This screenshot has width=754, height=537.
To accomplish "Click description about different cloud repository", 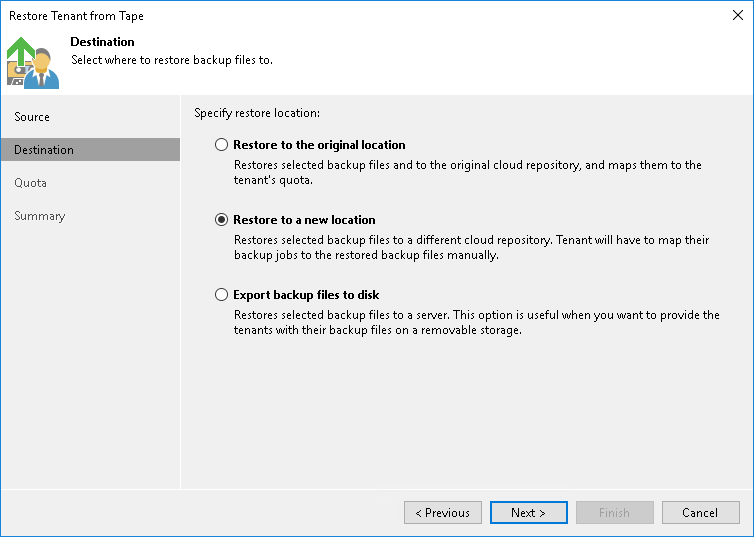I will pos(472,247).
